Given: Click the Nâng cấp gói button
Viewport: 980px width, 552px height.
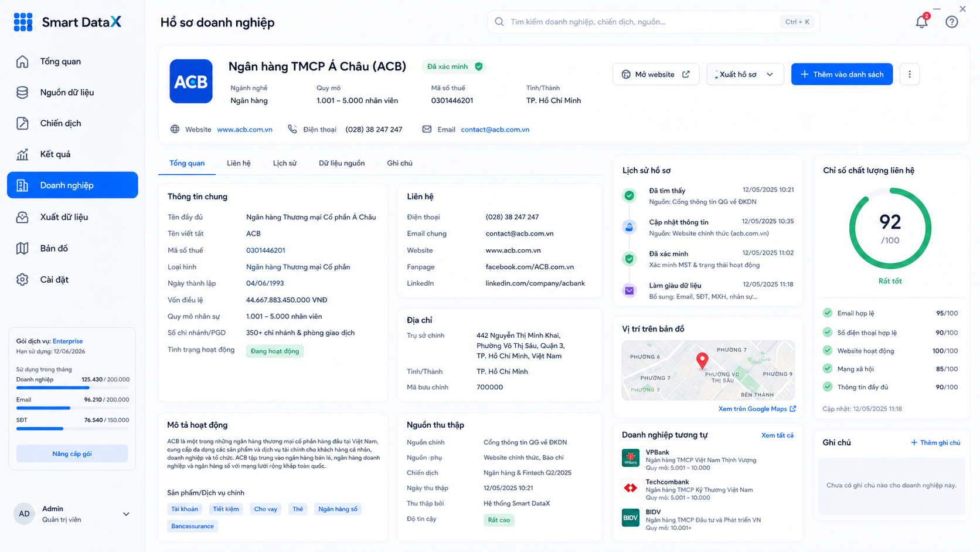Looking at the screenshot, I should [72, 453].
